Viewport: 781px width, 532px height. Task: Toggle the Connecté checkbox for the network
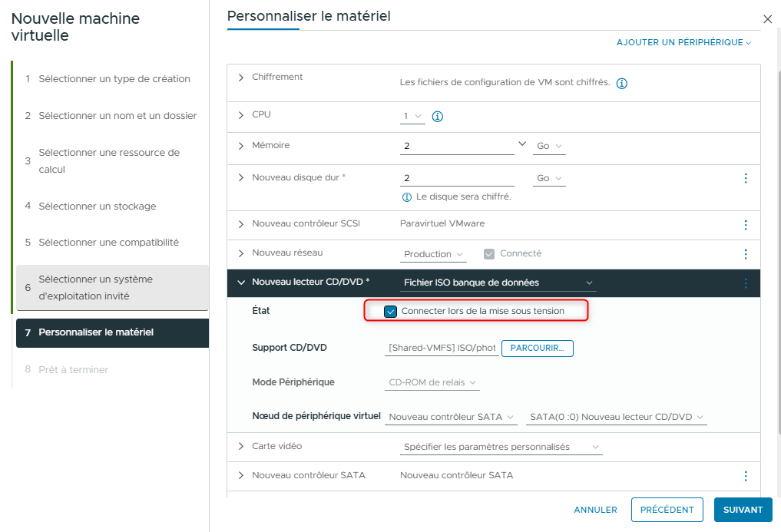[x=489, y=254]
